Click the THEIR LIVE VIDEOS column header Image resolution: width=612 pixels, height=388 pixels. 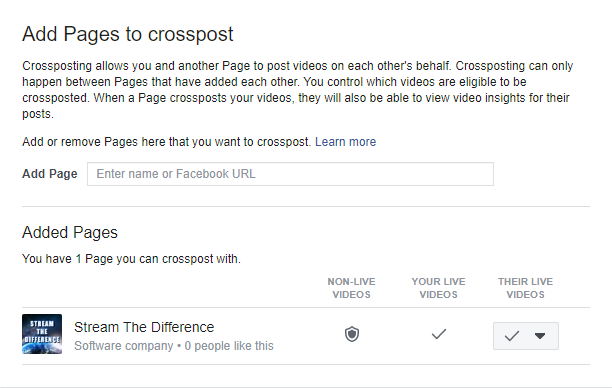click(x=525, y=288)
